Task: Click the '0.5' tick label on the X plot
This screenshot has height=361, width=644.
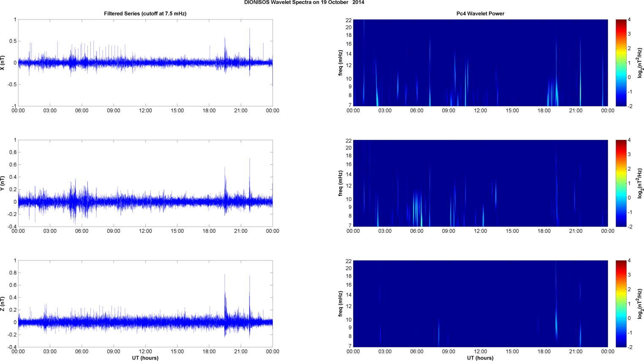Action: coord(12,41)
